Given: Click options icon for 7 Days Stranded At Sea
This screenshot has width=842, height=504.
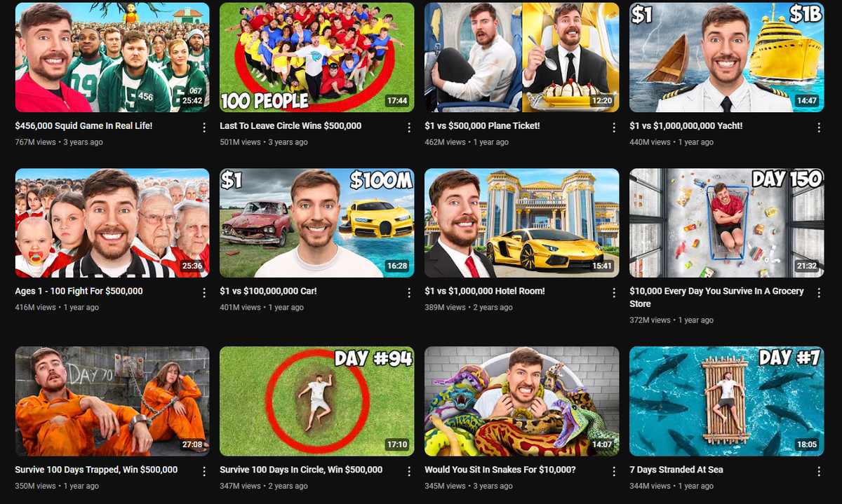Looking at the screenshot, I should pos(818,471).
